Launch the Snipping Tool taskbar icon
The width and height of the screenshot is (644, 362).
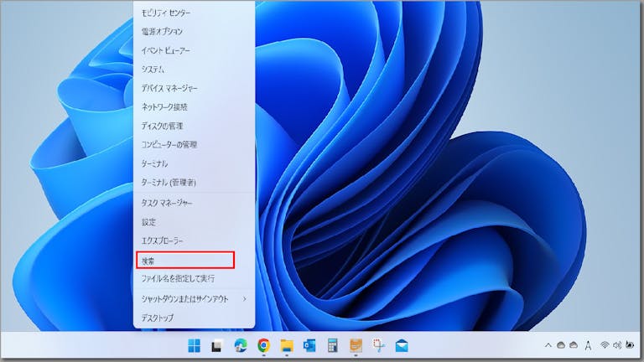pyautogui.click(x=378, y=346)
